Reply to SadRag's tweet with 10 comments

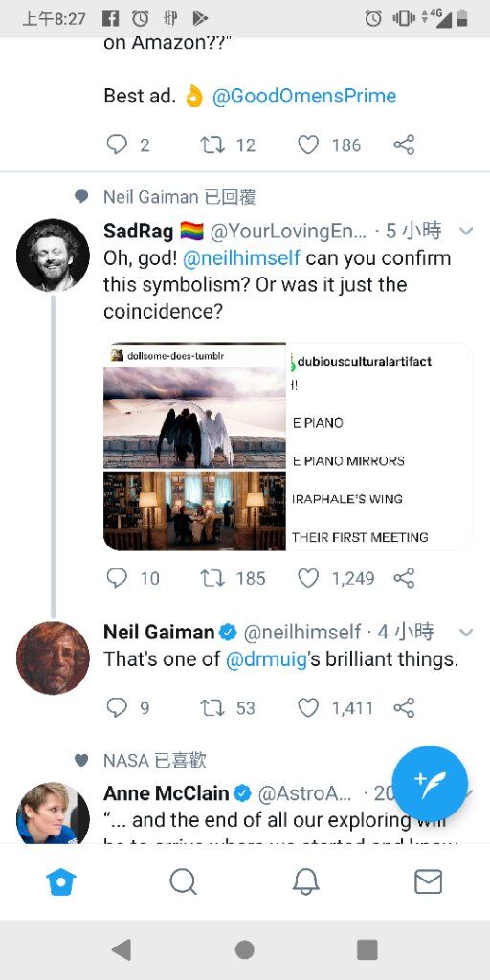tap(117, 578)
